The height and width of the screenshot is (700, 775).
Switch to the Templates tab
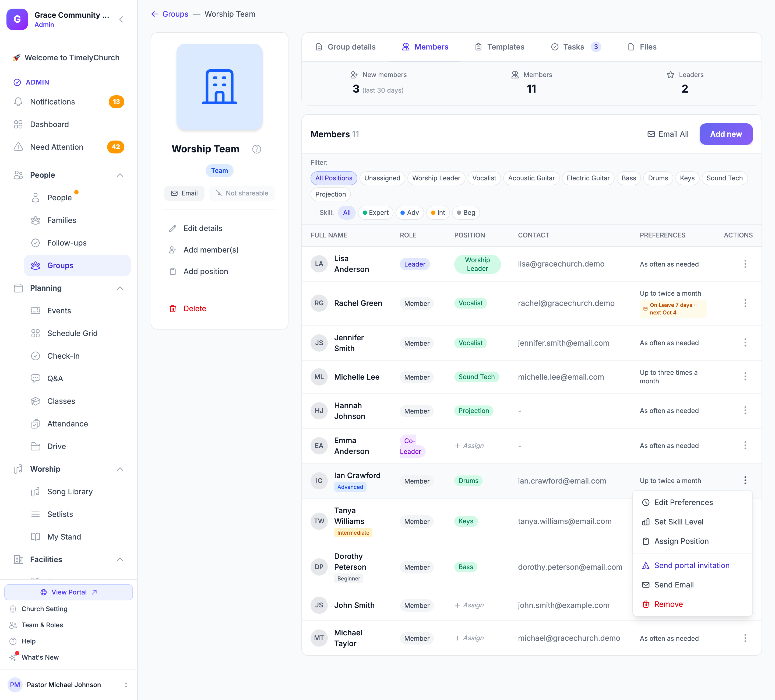tap(500, 47)
